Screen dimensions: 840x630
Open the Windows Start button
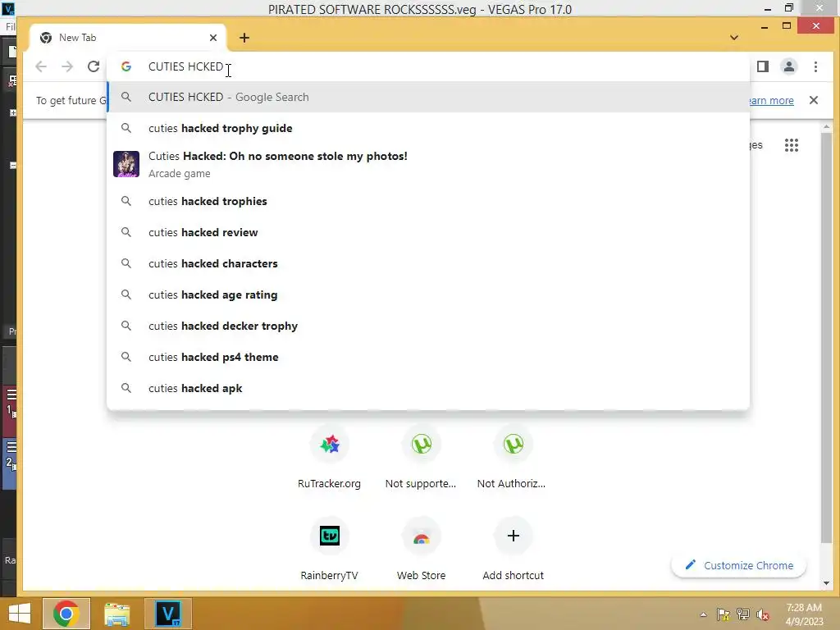(x=20, y=614)
